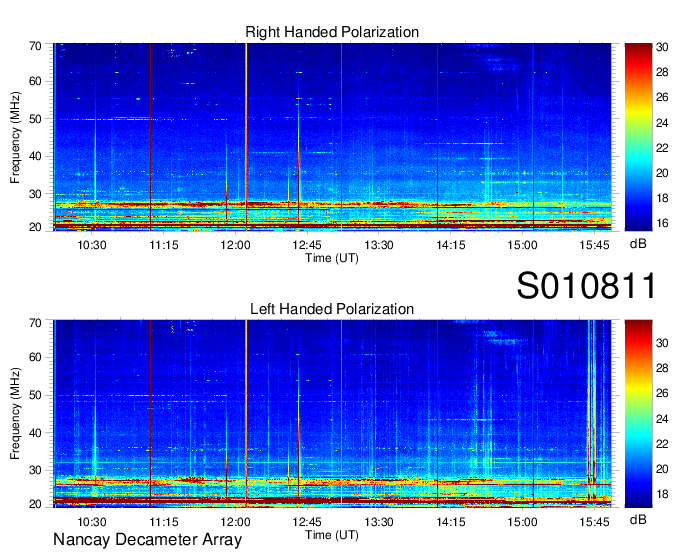Click the Left Handed plot's dB color bar
Image resolution: width=680 pixels, height=552 pixels.
(x=638, y=414)
